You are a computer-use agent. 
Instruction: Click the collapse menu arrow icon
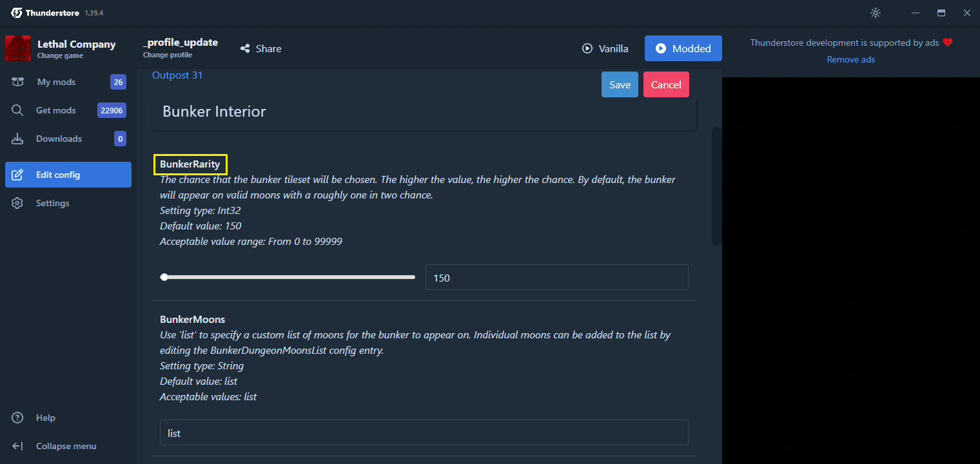point(17,446)
